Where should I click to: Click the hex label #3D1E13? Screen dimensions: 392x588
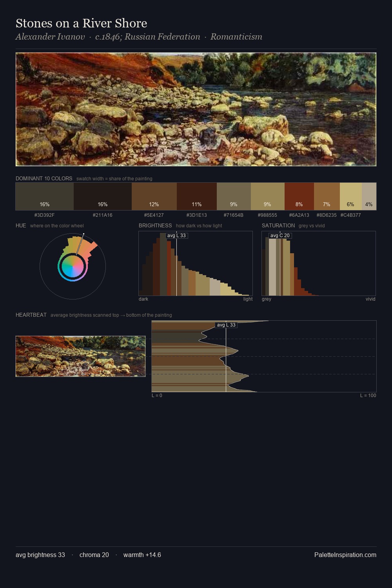click(197, 215)
